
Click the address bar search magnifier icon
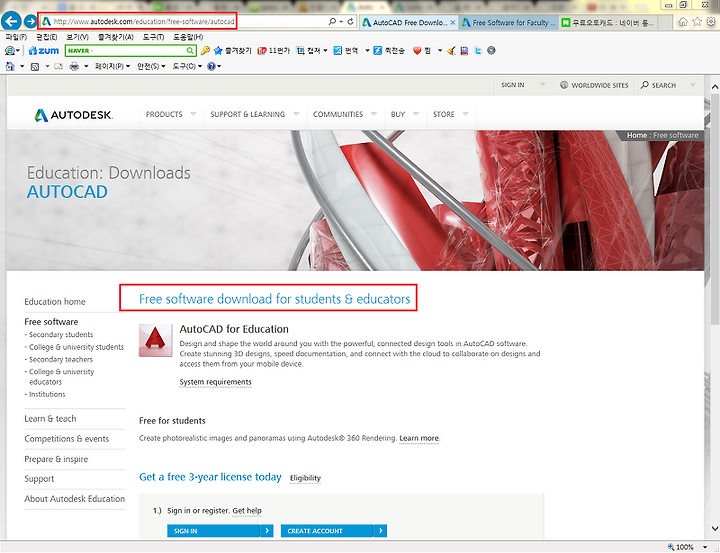coord(332,22)
